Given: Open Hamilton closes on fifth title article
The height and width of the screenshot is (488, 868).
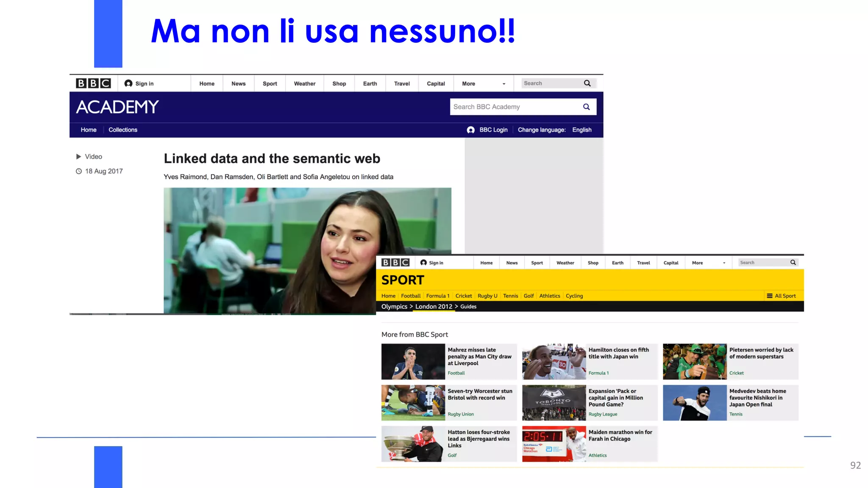Looking at the screenshot, I should point(618,353).
